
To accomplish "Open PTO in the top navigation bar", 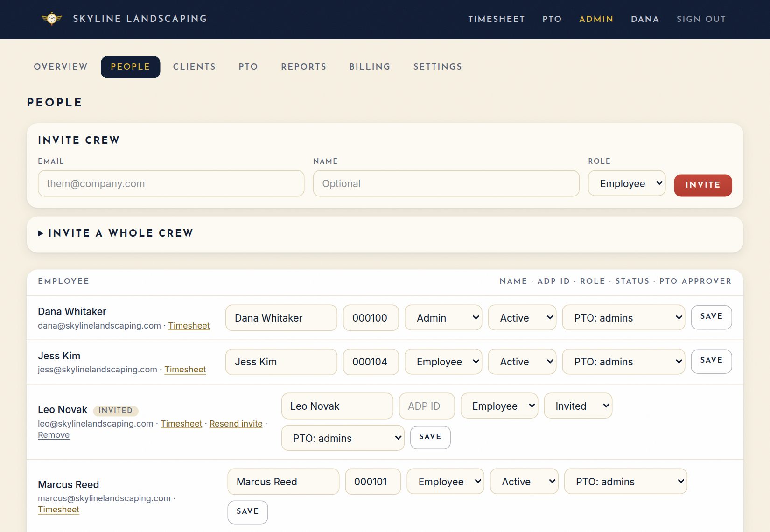I will pos(552,19).
